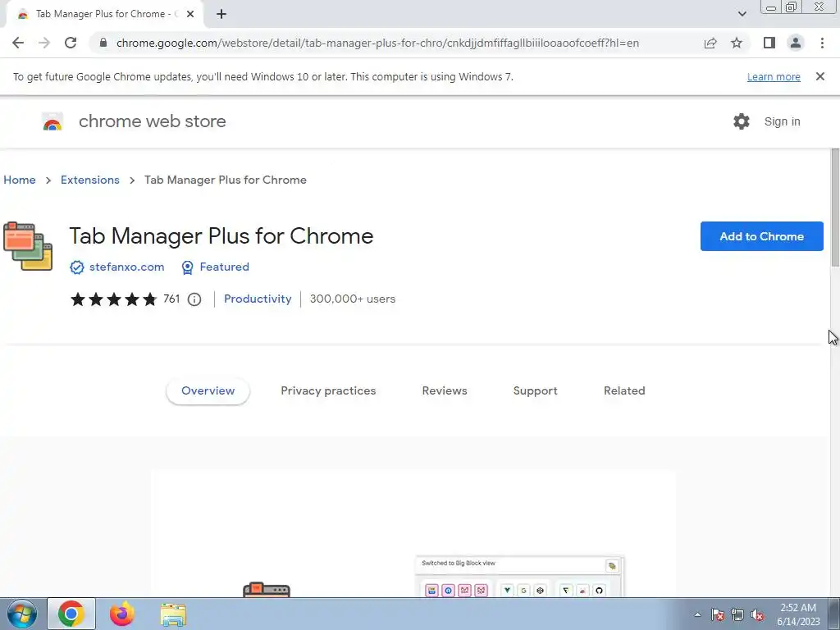Image resolution: width=840 pixels, height=630 pixels.
Task: Switch to the Support tab
Action: point(535,391)
